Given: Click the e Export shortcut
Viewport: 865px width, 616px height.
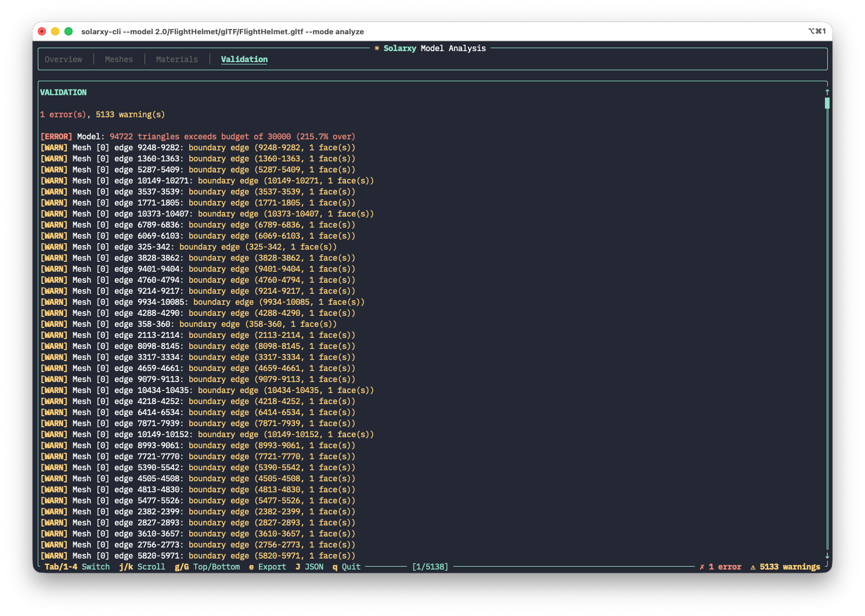Looking at the screenshot, I should [x=268, y=567].
